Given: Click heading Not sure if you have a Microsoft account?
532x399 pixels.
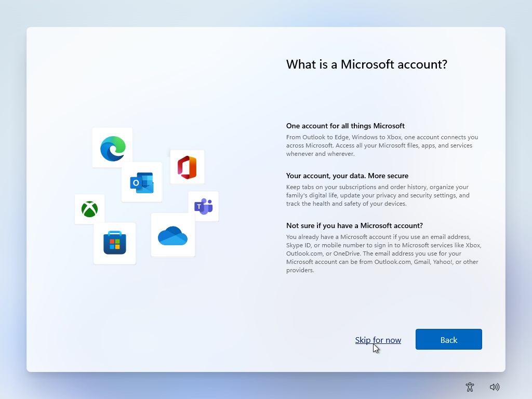Looking at the screenshot, I should [354, 225].
